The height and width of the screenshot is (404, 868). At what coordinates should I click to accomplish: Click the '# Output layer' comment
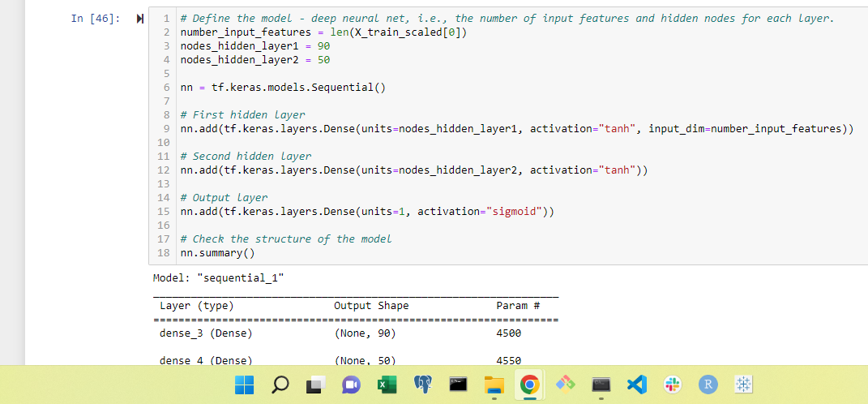tap(224, 198)
